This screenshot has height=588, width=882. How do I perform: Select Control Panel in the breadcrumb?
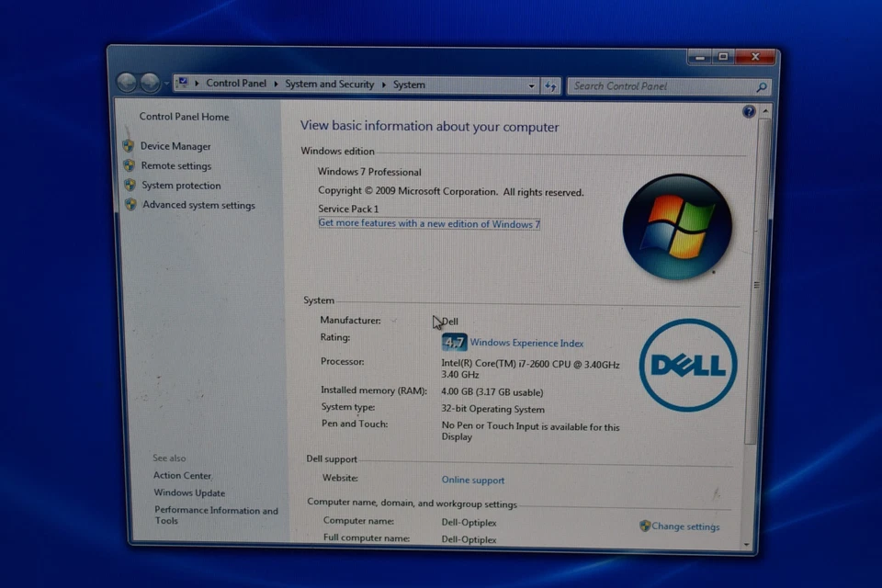(236, 84)
